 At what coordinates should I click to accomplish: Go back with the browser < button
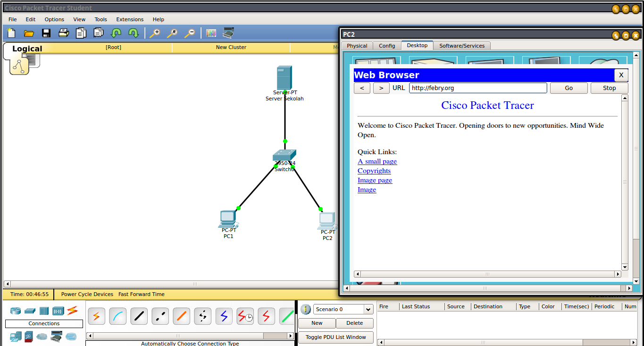pyautogui.click(x=362, y=88)
